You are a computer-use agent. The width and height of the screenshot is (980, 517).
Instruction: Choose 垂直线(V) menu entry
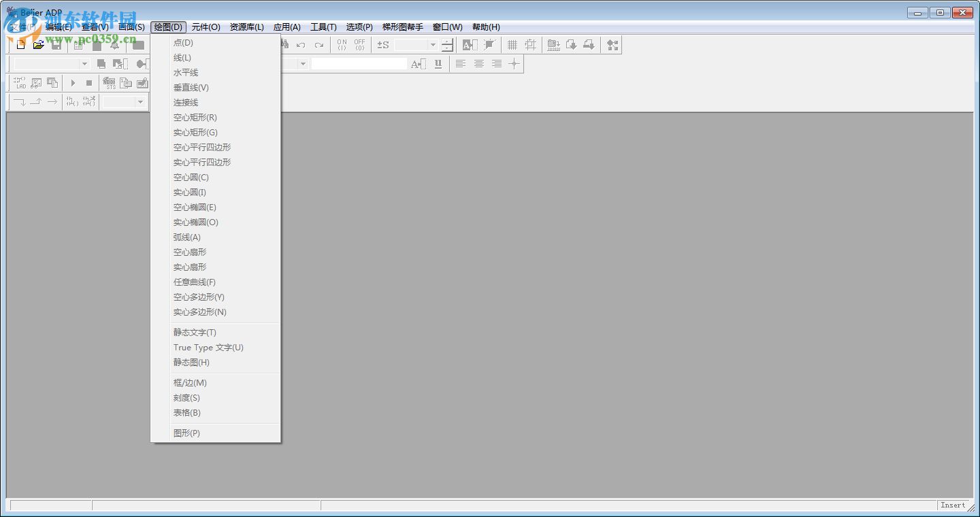point(216,88)
